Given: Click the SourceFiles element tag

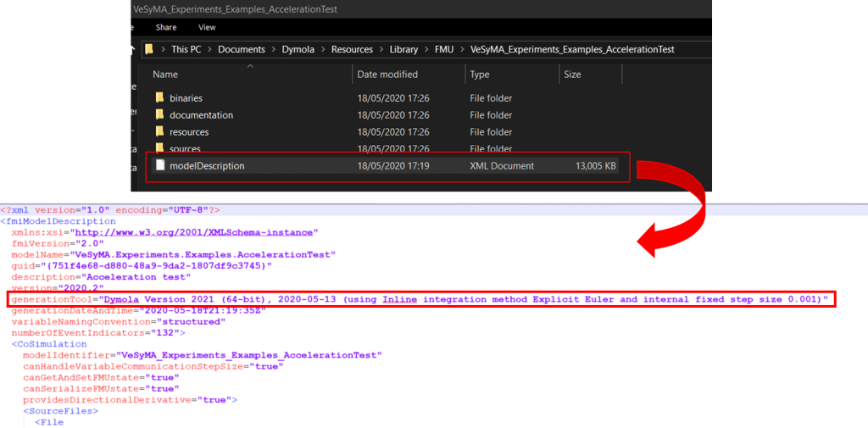Looking at the screenshot, I should coord(60,411).
